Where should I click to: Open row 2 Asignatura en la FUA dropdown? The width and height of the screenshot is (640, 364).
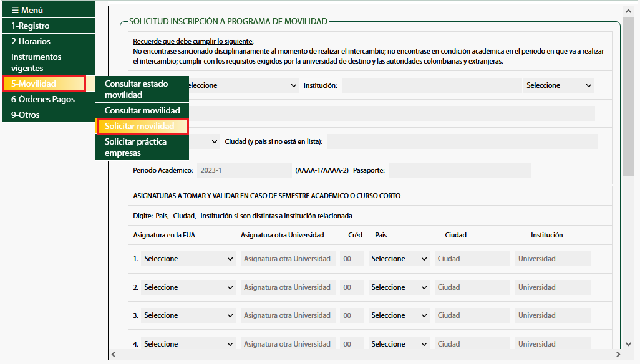pos(188,287)
